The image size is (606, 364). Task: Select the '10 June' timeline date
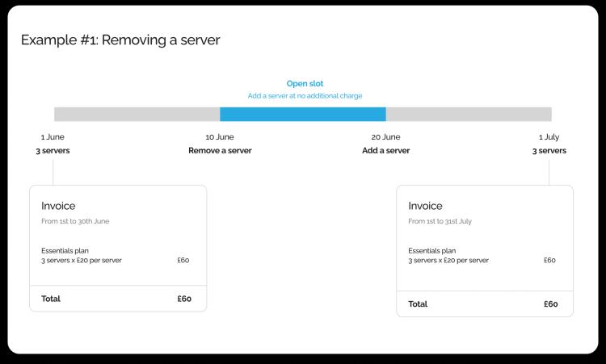(220, 136)
